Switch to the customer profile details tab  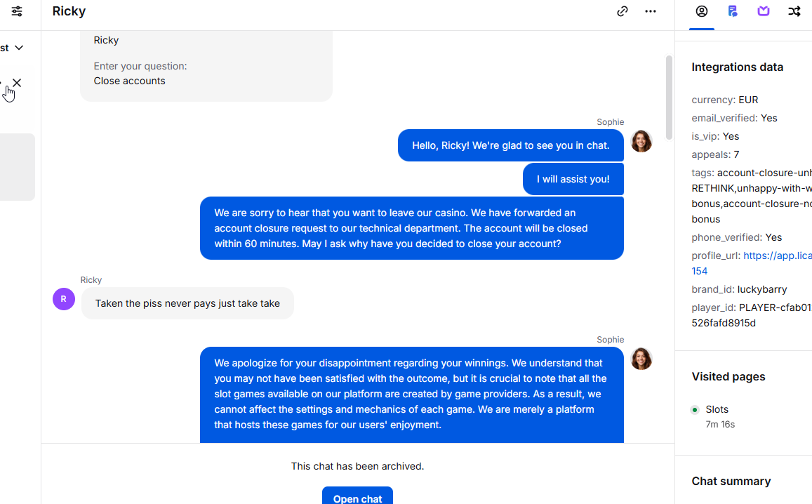point(702,11)
